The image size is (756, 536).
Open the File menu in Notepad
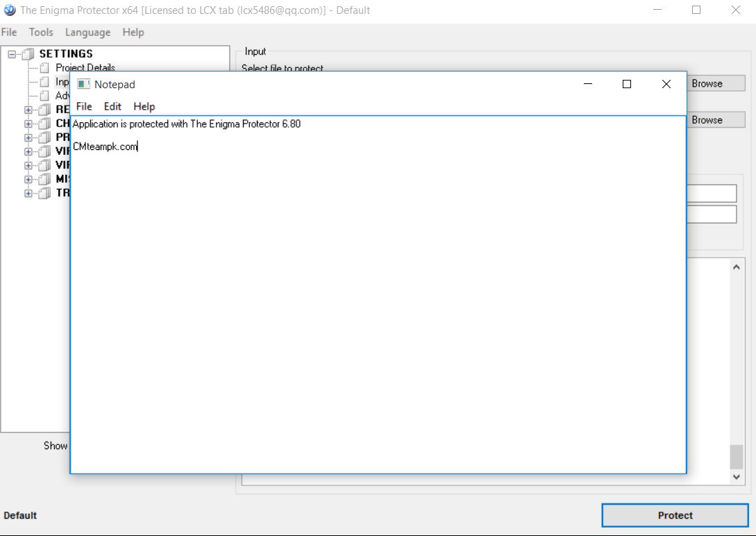pyautogui.click(x=84, y=106)
